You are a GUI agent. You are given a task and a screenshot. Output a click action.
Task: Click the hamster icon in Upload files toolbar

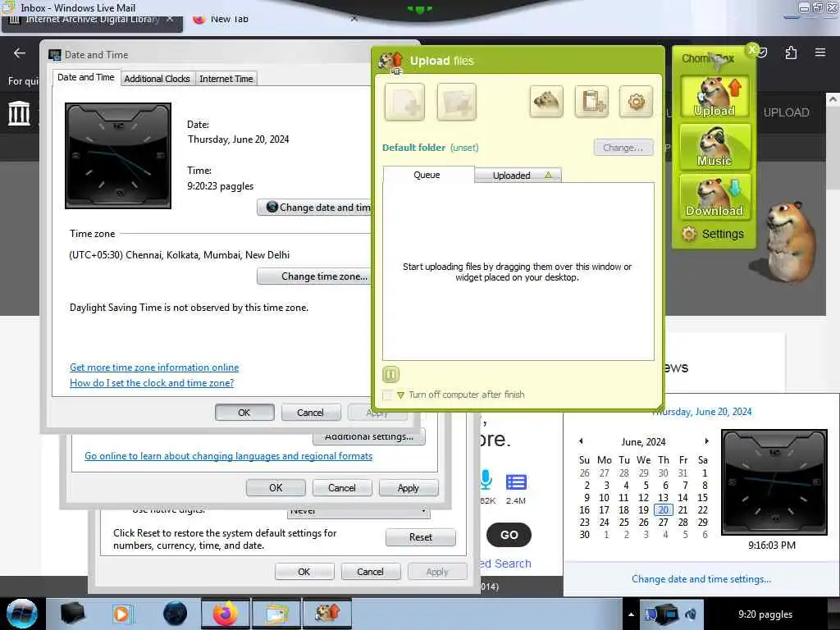click(546, 101)
